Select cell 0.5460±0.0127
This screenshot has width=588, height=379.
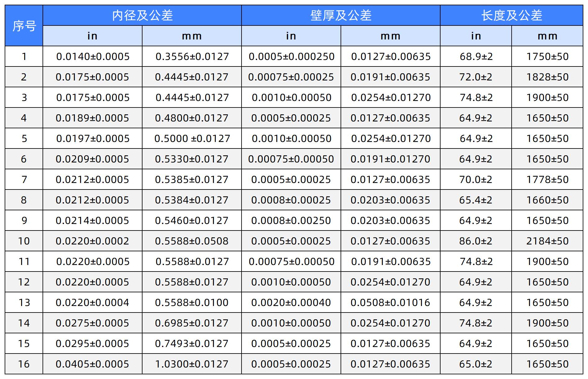pos(192,220)
